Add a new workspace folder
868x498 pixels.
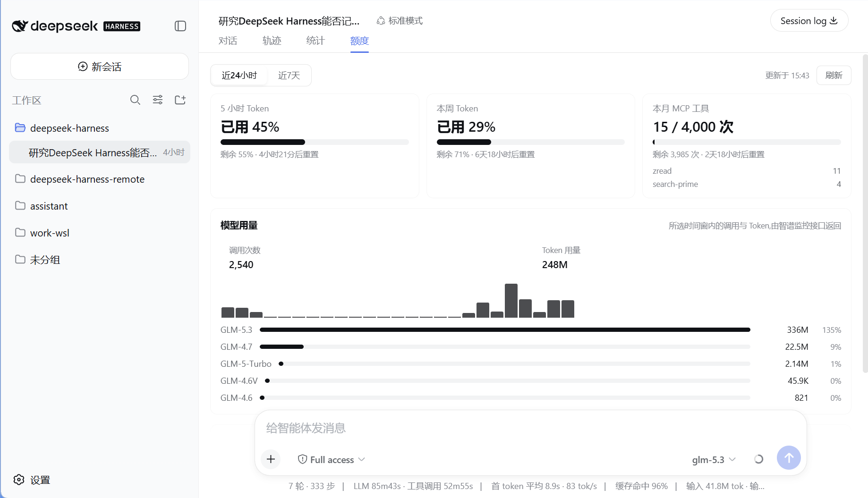[180, 100]
